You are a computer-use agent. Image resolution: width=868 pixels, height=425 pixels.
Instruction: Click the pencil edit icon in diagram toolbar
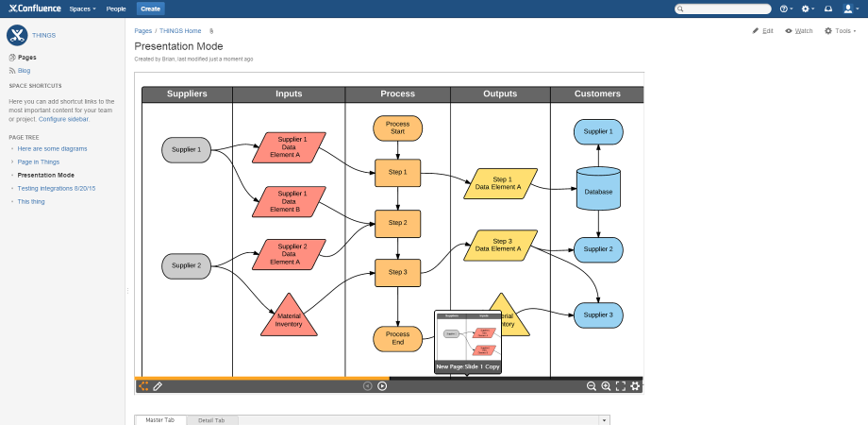tap(158, 385)
